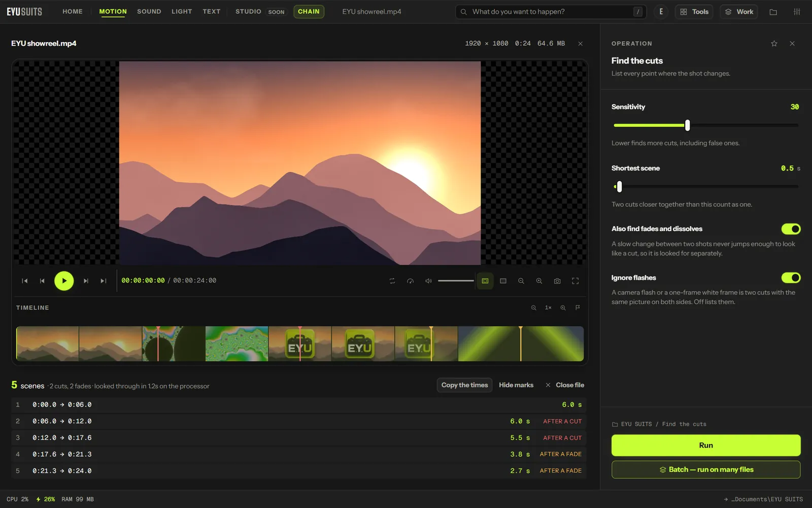Screen dimensions: 812x508
Task: Toggle loop playback
Action: [x=392, y=281]
